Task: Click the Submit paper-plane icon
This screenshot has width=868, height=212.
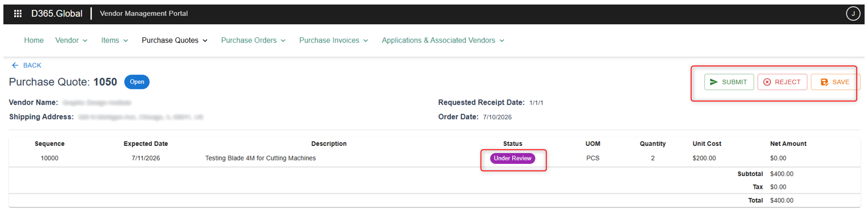Action: coord(714,82)
